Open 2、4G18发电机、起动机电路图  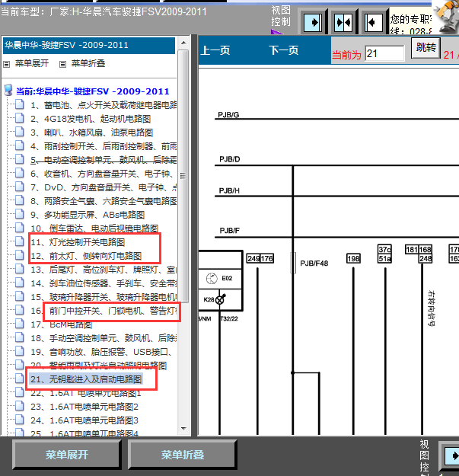[91, 119]
